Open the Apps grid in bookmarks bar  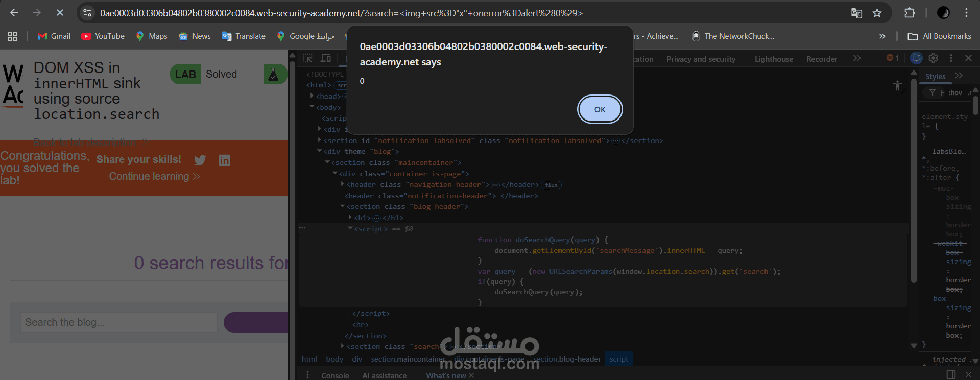[13, 36]
